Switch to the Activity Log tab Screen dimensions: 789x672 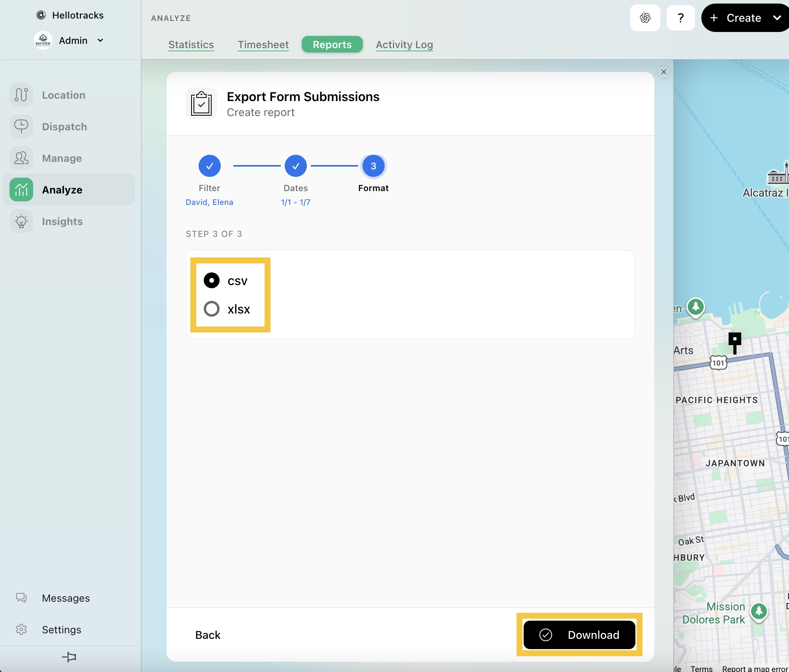pos(404,45)
